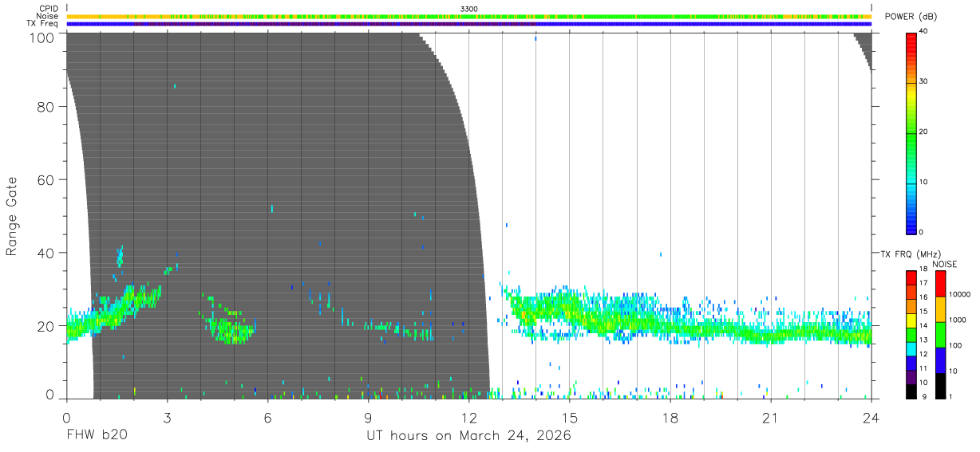Screen dimensions: 980x452
Task: Click the black swatch in the TX FRQ legend
Action: click(x=911, y=391)
